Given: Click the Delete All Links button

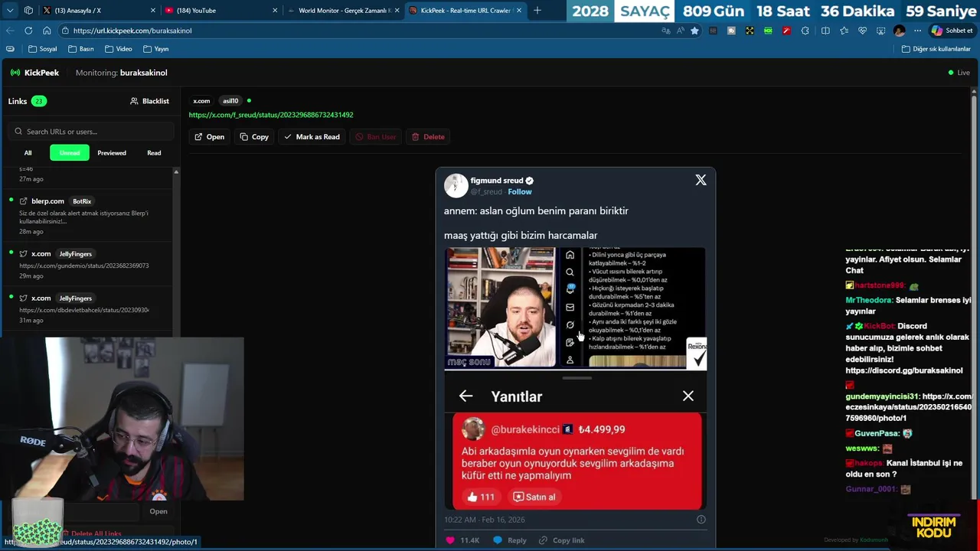Looking at the screenshot, I should (x=92, y=533).
